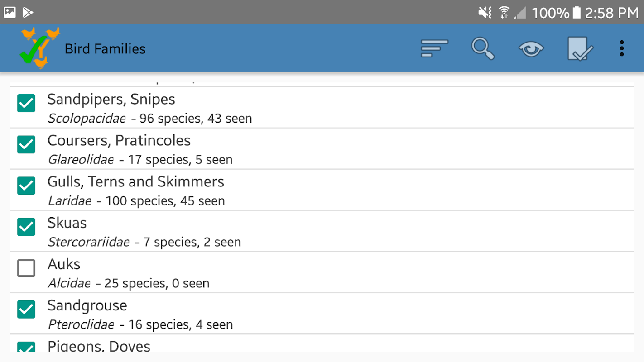The width and height of the screenshot is (644, 362).
Task: Open the sort options icon
Action: click(x=434, y=48)
